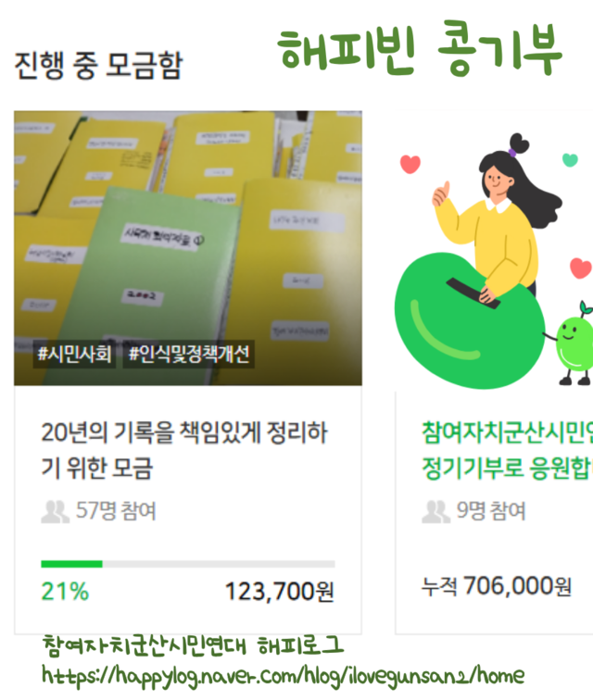Click the red heart beside the yellow sweater
Screen dimensions: 593x700
580,268
